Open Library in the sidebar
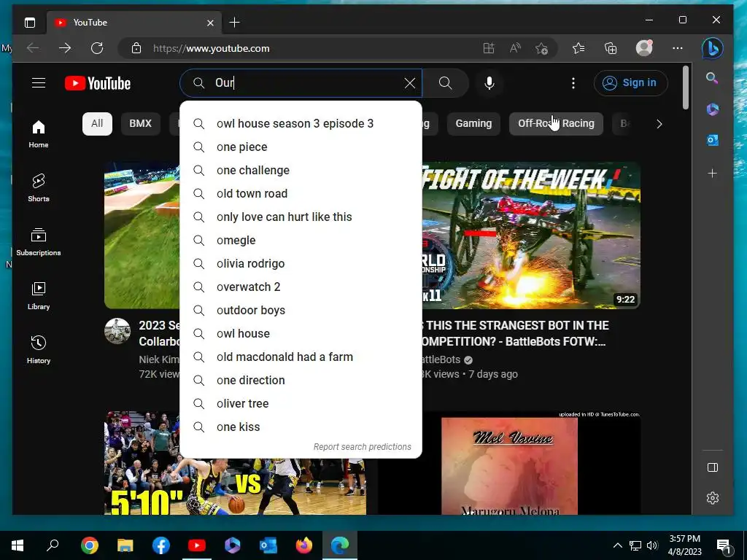Viewport: 747px width, 560px height. pos(39,296)
